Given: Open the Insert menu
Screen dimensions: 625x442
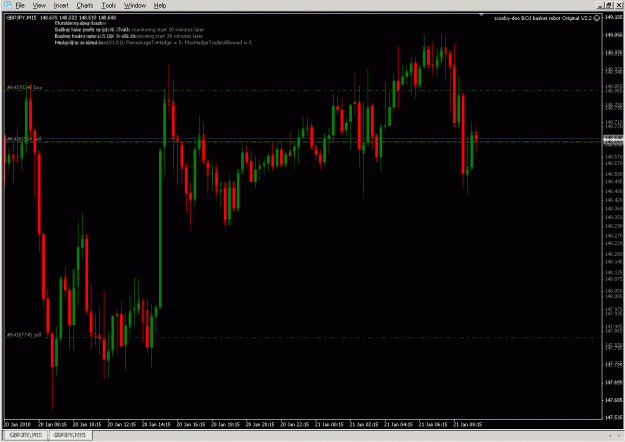Looking at the screenshot, I should pyautogui.click(x=61, y=6).
